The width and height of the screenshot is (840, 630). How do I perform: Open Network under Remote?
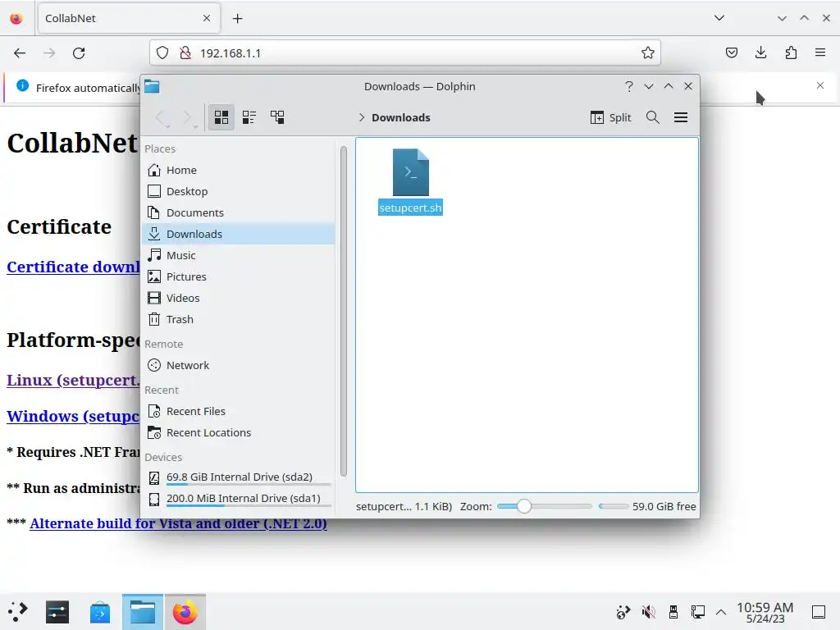pyautogui.click(x=239, y=365)
